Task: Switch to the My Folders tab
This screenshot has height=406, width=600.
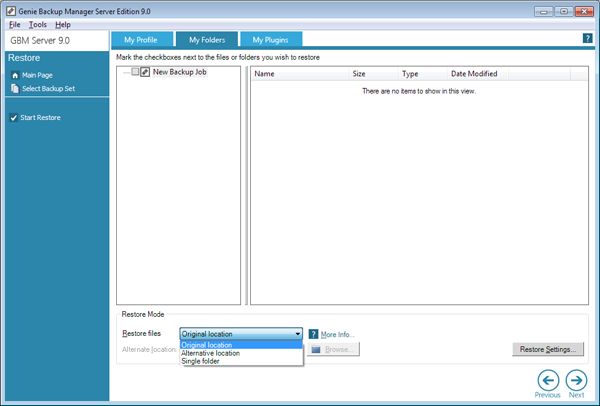Action: click(x=207, y=39)
